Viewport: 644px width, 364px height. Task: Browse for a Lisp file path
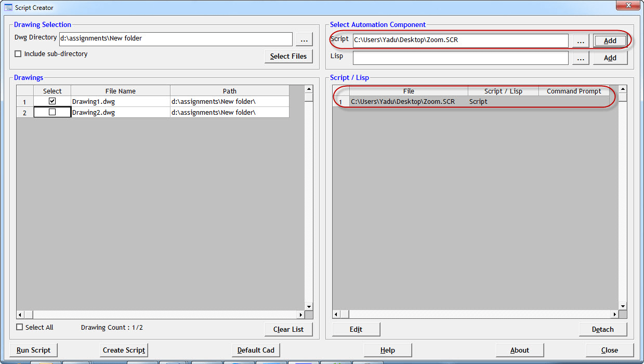coord(580,58)
